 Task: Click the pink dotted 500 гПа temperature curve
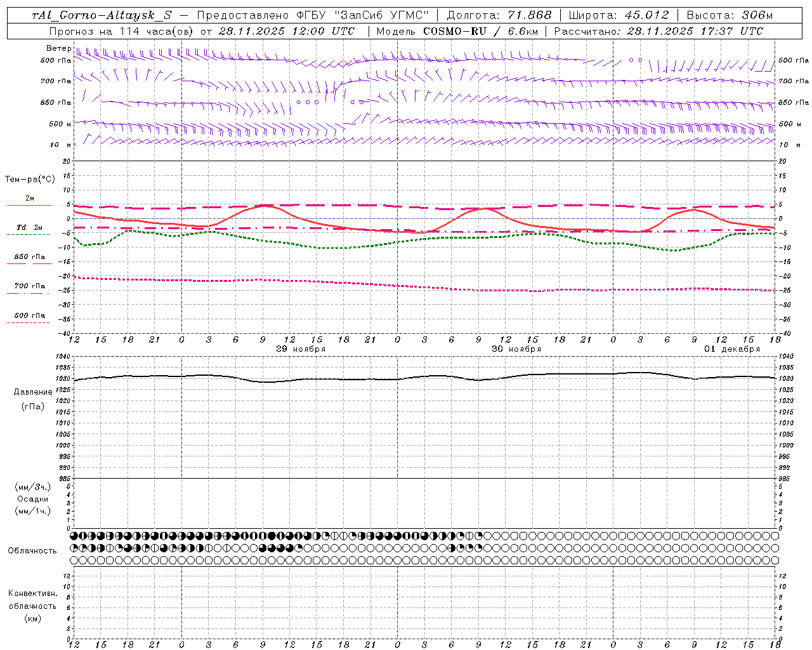tap(425, 288)
